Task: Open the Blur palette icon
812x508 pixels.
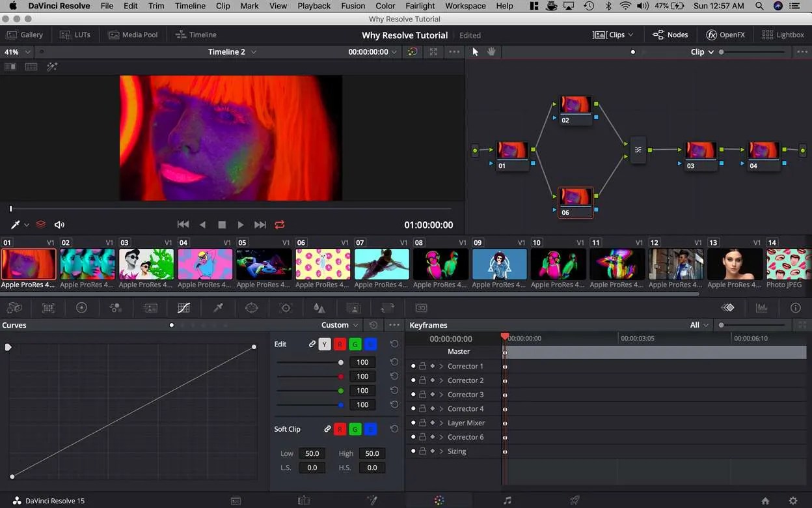Action: pyautogui.click(x=319, y=308)
